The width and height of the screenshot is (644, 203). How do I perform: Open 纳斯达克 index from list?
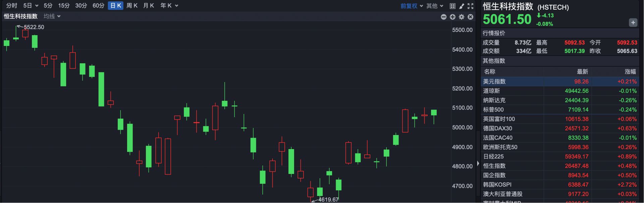coord(494,100)
